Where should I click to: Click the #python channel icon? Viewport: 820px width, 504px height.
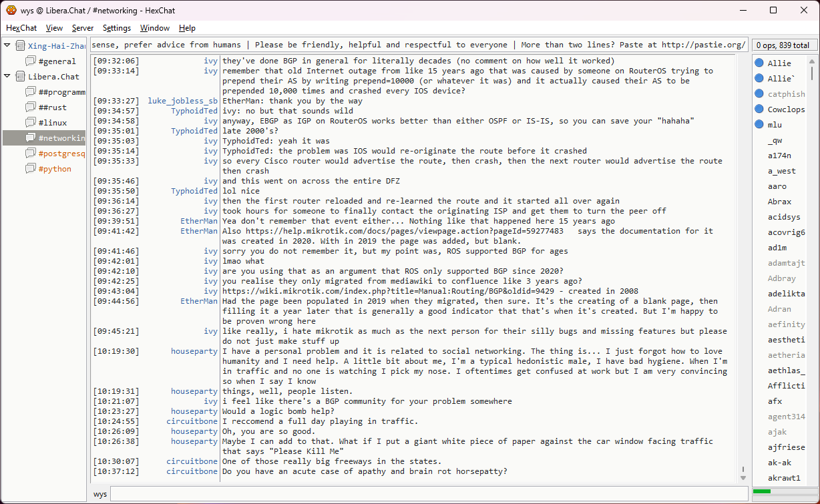point(30,169)
